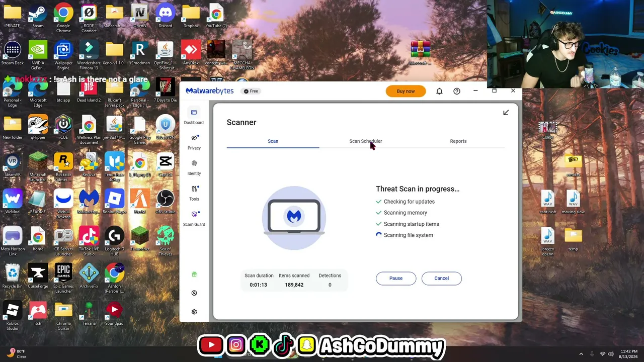Viewport: 644px width, 362px height.
Task: Select the Sea of Thieves shortcut
Action: pos(165,242)
